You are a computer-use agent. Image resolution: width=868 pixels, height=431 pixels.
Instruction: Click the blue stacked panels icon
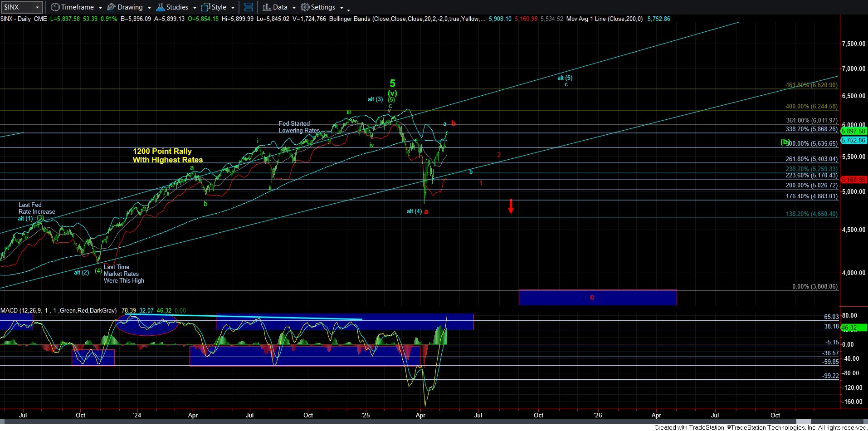tap(248, 7)
